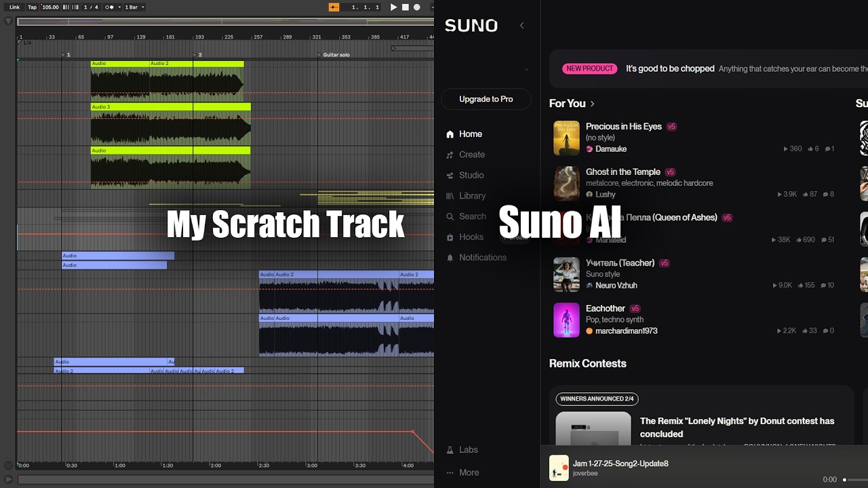
Task: Click the 105.00 tempo field
Action: (50, 7)
